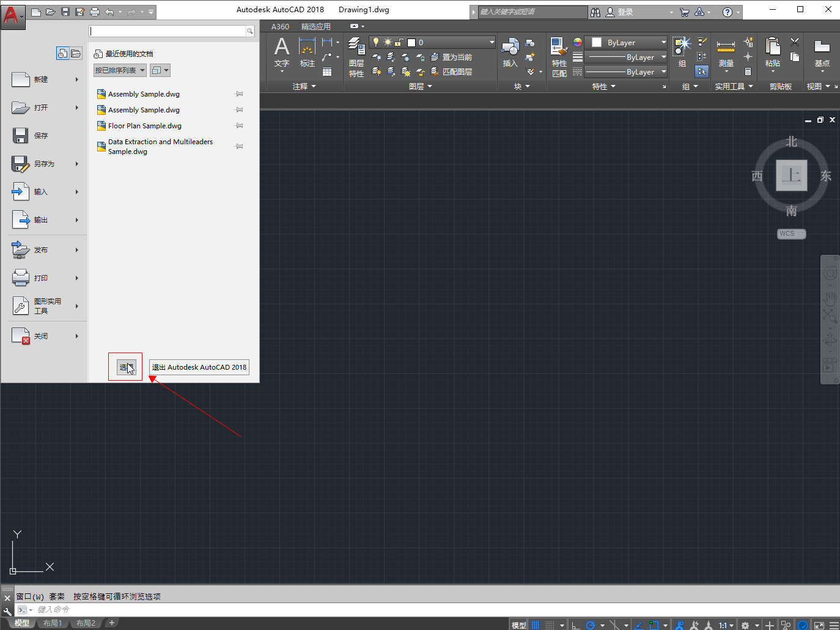Expand the 图层 panel dropdown
The image size is (840, 630).
click(420, 87)
